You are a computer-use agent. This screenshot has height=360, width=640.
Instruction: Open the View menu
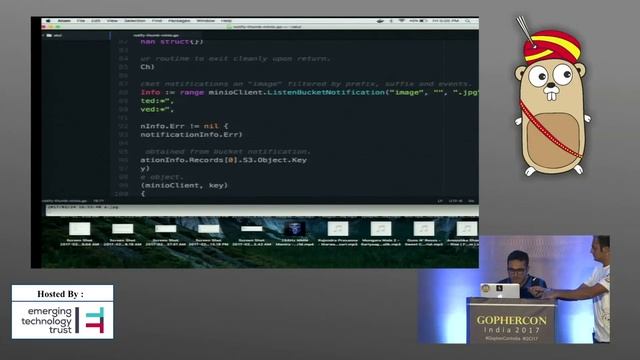pos(112,20)
